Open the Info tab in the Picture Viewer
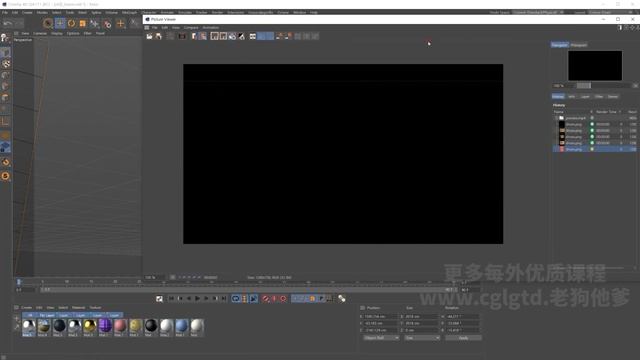640x360 pixels. [571, 96]
